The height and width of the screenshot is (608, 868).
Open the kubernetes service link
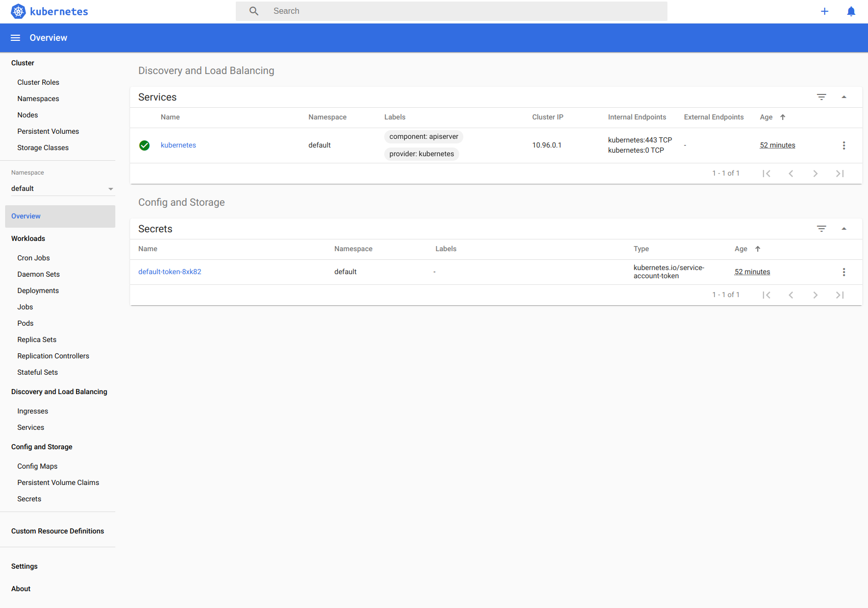(x=178, y=145)
